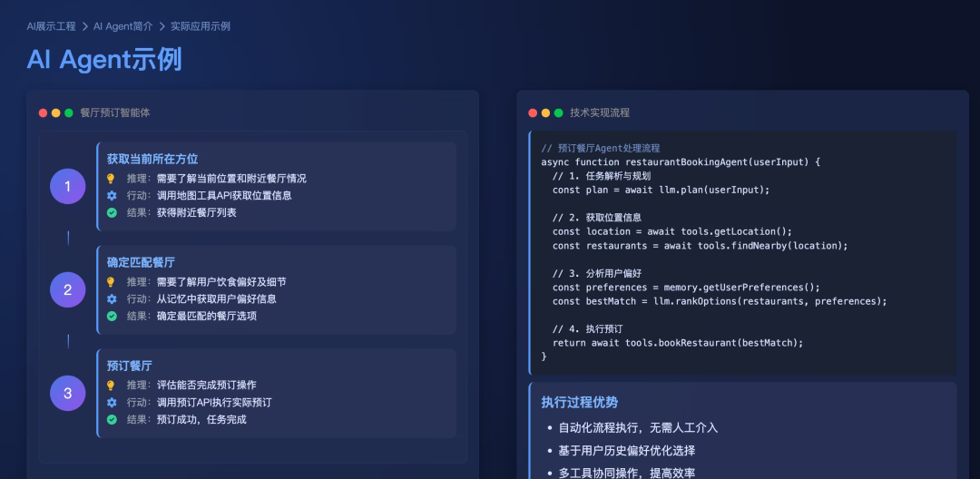Click the lightbulb icon beside 需要了解用户饮食偏好及细节
Screen dimensions: 980x479
click(x=112, y=282)
